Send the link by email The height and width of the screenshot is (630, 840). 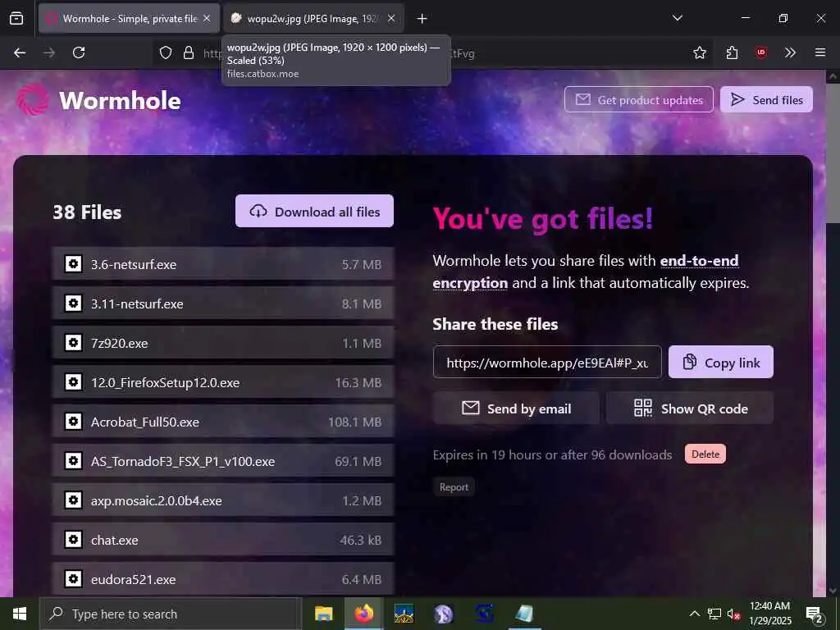tap(517, 409)
